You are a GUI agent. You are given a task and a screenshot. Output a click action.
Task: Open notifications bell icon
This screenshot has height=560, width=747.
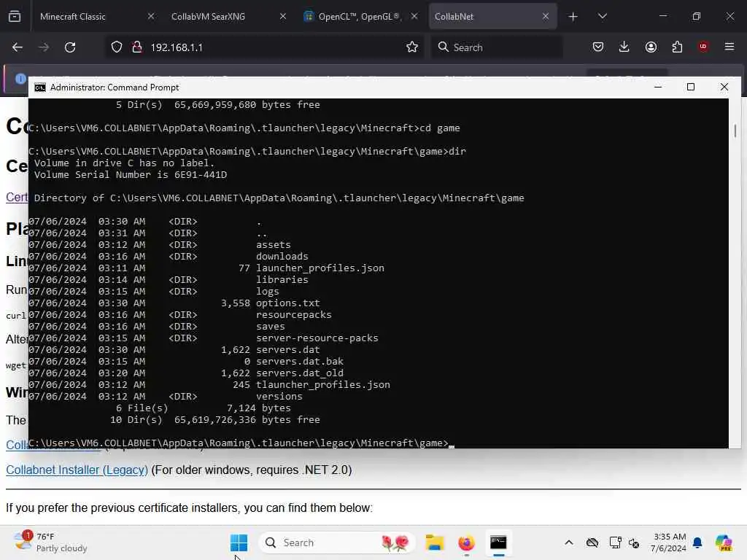click(697, 542)
